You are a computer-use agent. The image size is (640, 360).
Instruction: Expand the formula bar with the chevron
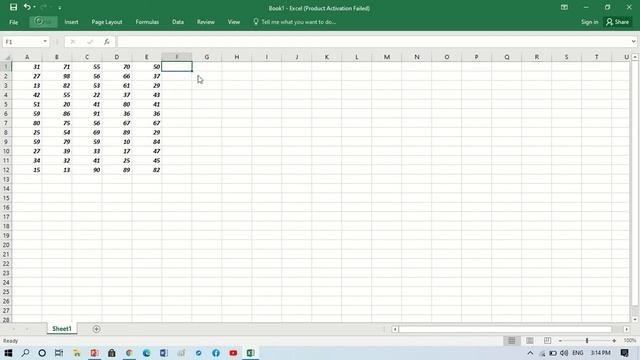633,42
